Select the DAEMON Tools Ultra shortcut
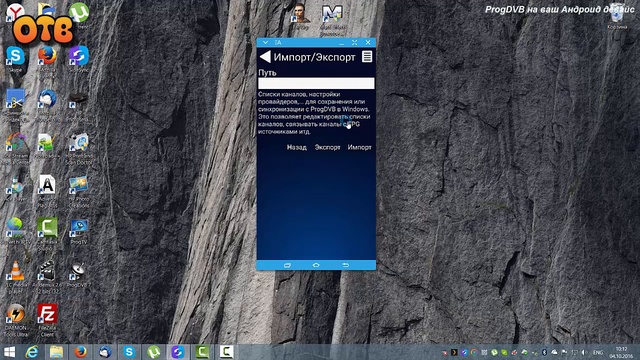Image resolution: width=640 pixels, height=360 pixels. (16, 320)
